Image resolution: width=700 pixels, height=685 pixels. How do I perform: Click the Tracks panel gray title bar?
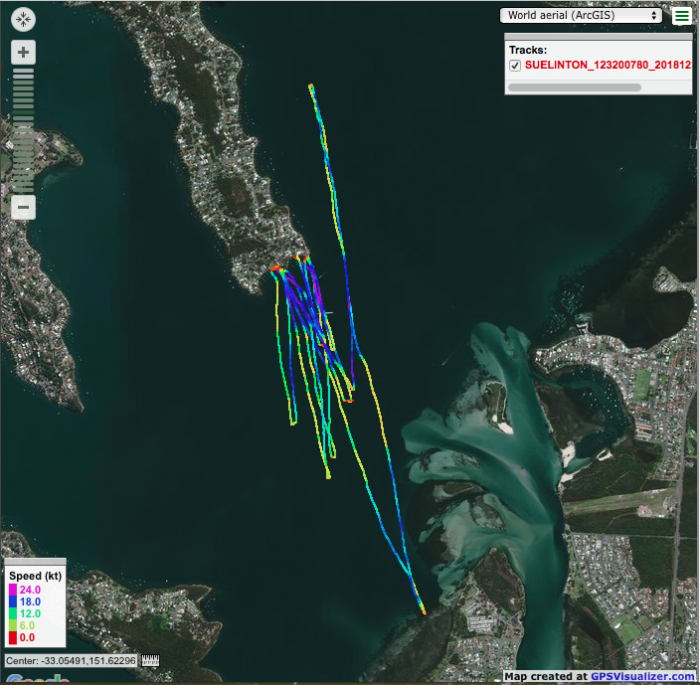[x=597, y=37]
